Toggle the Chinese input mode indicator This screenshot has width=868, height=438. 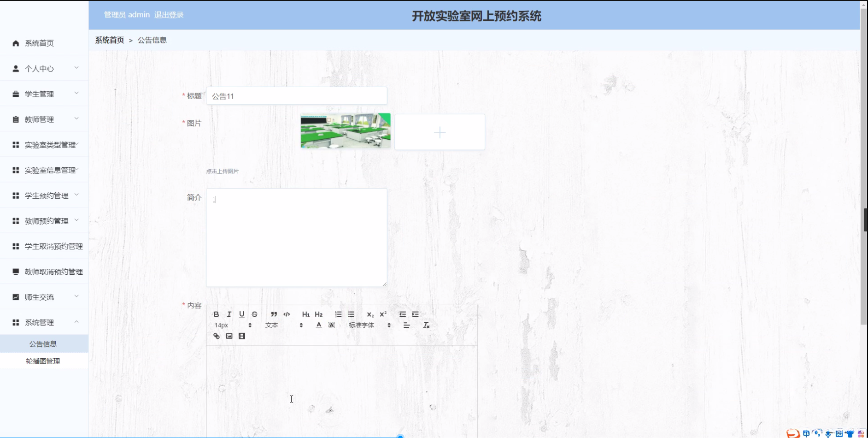(806, 433)
